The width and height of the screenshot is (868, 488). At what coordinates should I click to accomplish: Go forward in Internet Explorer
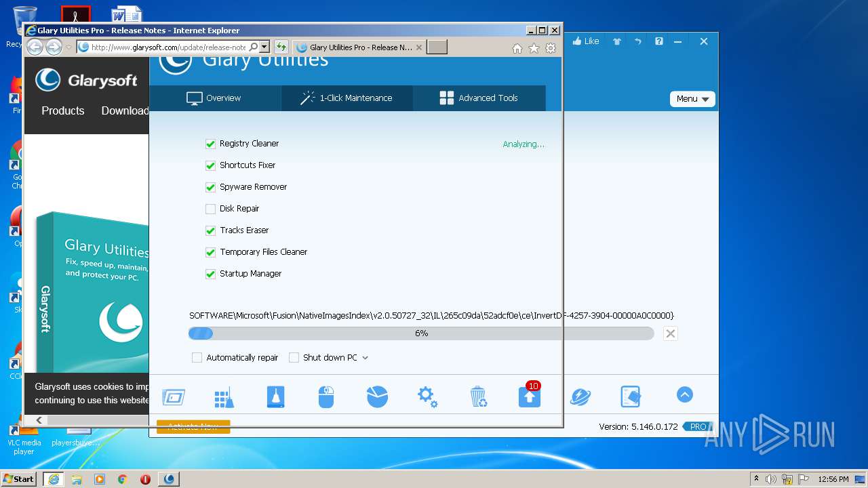[x=54, y=47]
